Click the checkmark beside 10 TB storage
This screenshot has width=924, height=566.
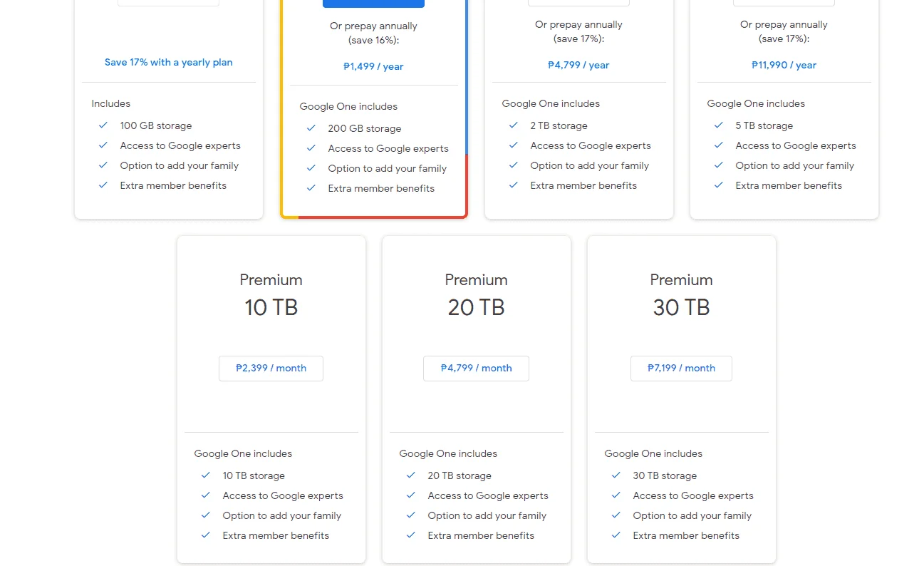point(206,475)
